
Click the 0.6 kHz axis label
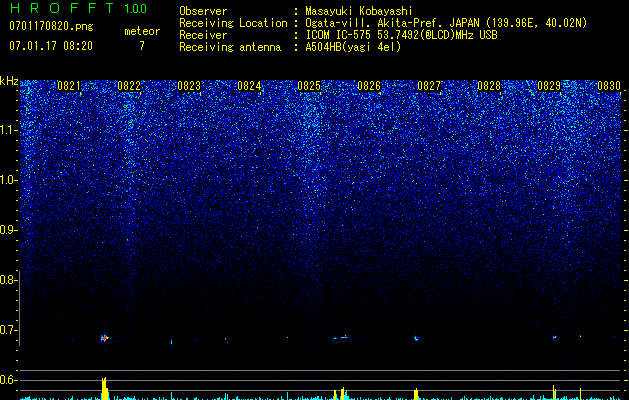pos(9,380)
